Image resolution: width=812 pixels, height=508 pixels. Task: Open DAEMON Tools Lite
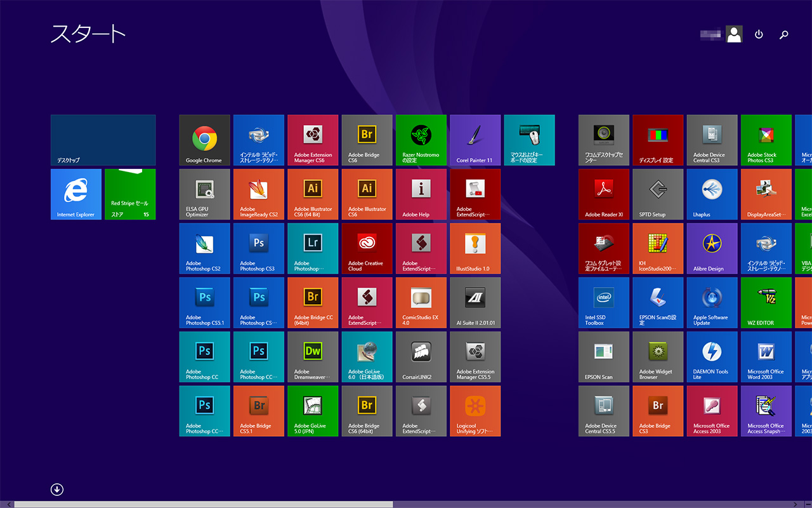click(x=712, y=357)
